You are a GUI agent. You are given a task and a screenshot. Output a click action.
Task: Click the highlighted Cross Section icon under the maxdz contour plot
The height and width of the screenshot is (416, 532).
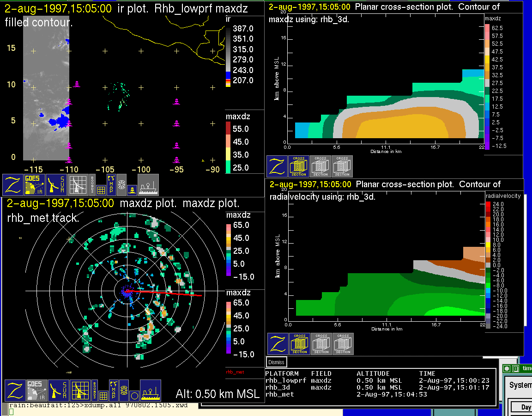click(299, 166)
